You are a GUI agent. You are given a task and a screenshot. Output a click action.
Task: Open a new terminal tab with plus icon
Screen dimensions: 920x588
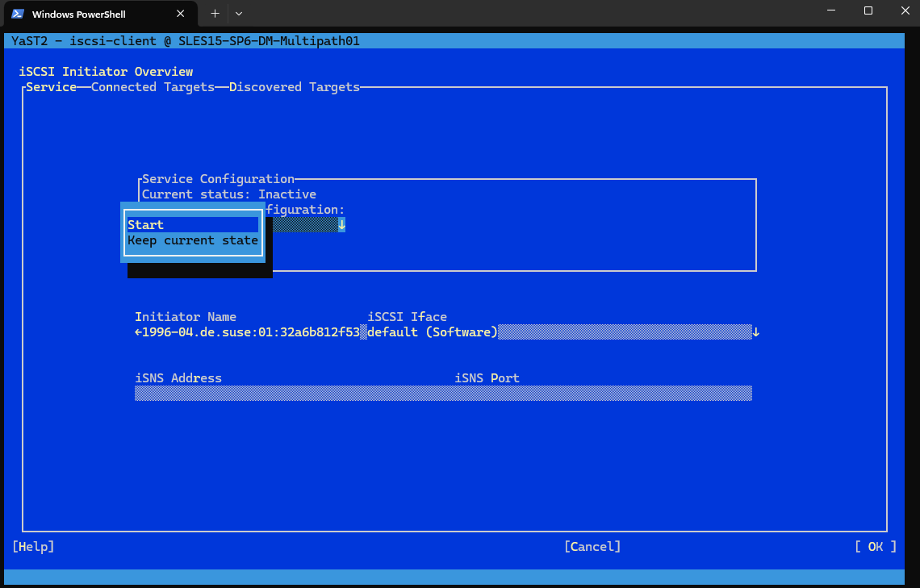(x=215, y=13)
